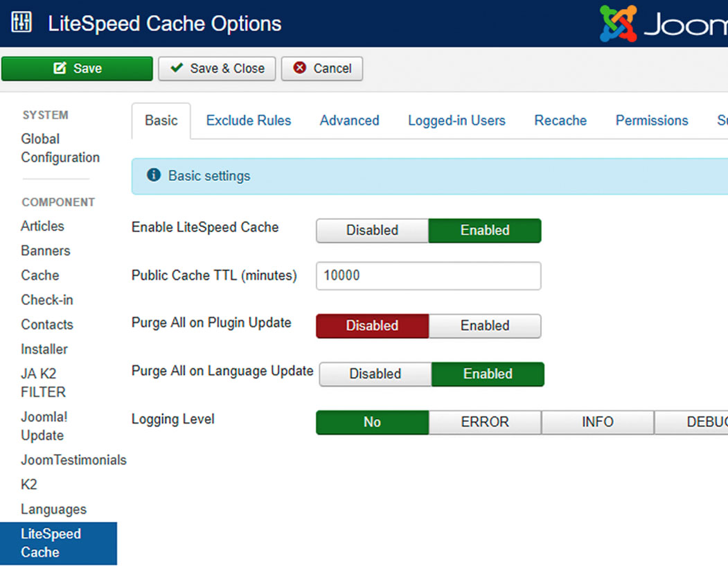This screenshot has width=728, height=569.
Task: Open Contacts component options
Action: click(x=47, y=324)
